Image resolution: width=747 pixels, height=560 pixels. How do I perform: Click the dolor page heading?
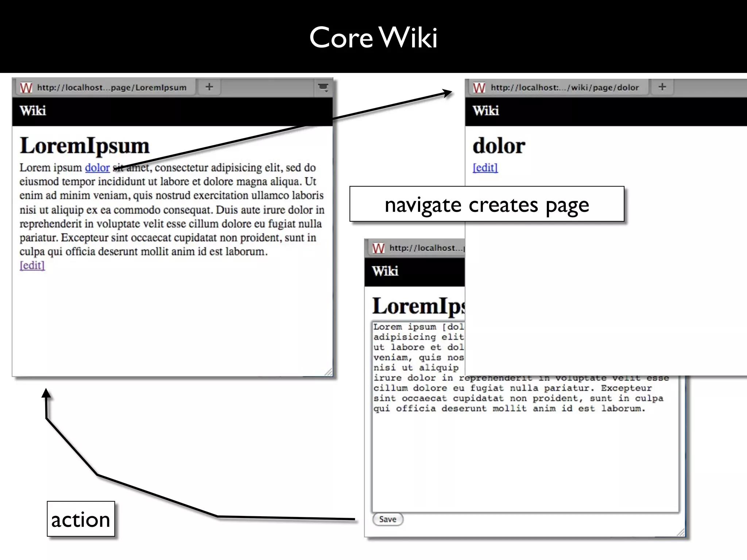(499, 146)
